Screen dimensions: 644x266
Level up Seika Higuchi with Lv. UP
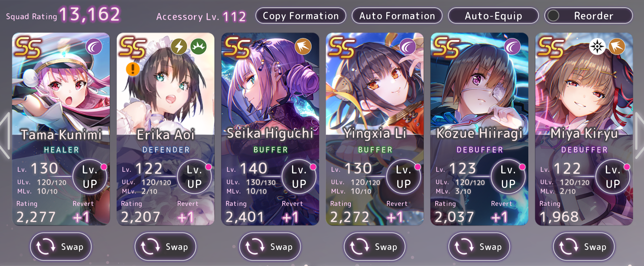coord(299,176)
